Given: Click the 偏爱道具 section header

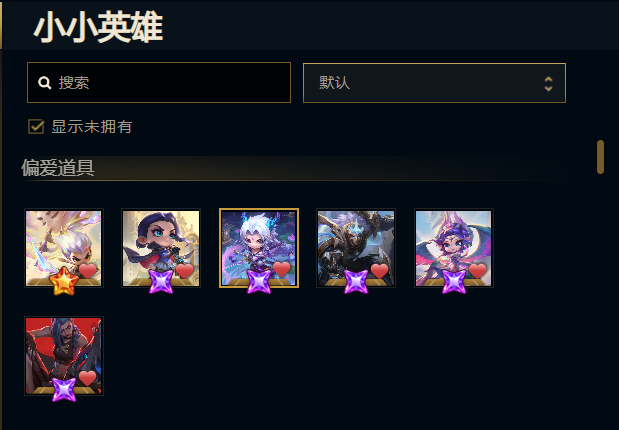Looking at the screenshot, I should click(x=58, y=168).
